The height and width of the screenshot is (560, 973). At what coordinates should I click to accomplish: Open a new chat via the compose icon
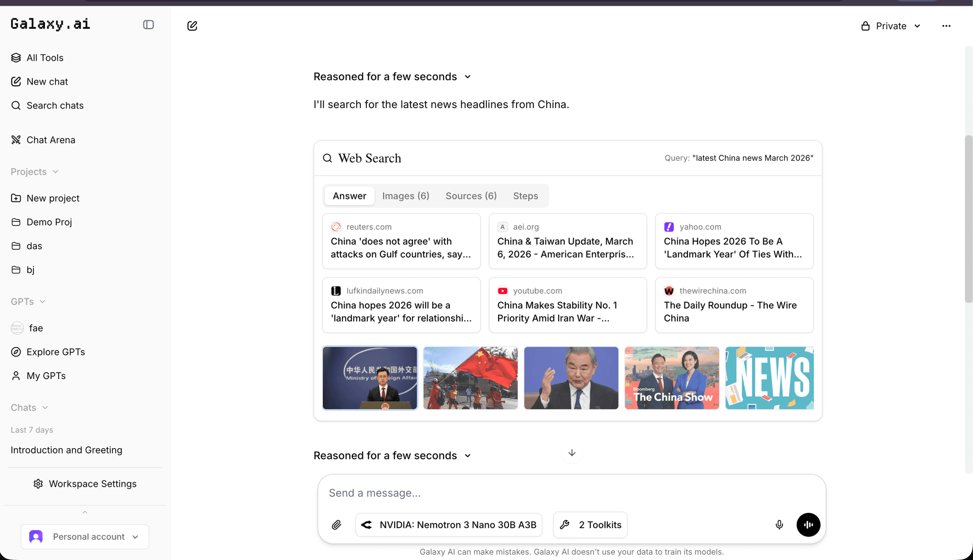[x=192, y=26]
